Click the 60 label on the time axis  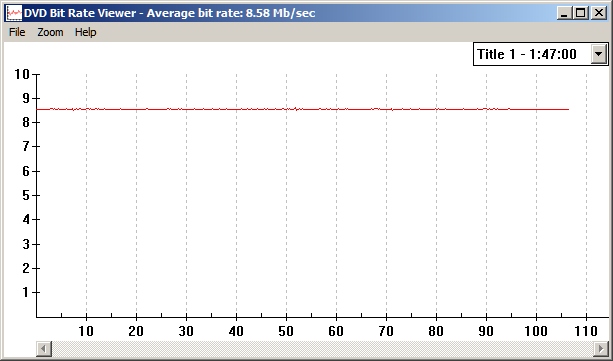336,331
